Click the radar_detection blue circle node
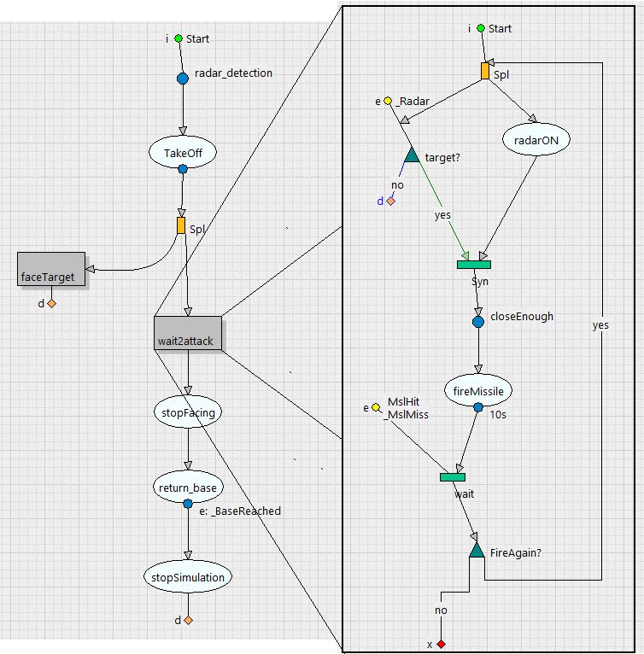The width and height of the screenshot is (644, 654). coord(182,79)
